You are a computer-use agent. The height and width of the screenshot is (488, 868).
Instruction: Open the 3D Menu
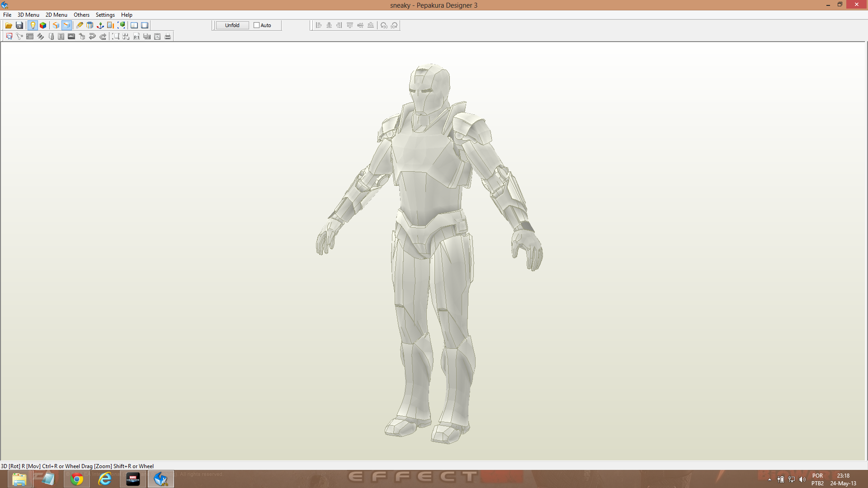pyautogui.click(x=28, y=15)
